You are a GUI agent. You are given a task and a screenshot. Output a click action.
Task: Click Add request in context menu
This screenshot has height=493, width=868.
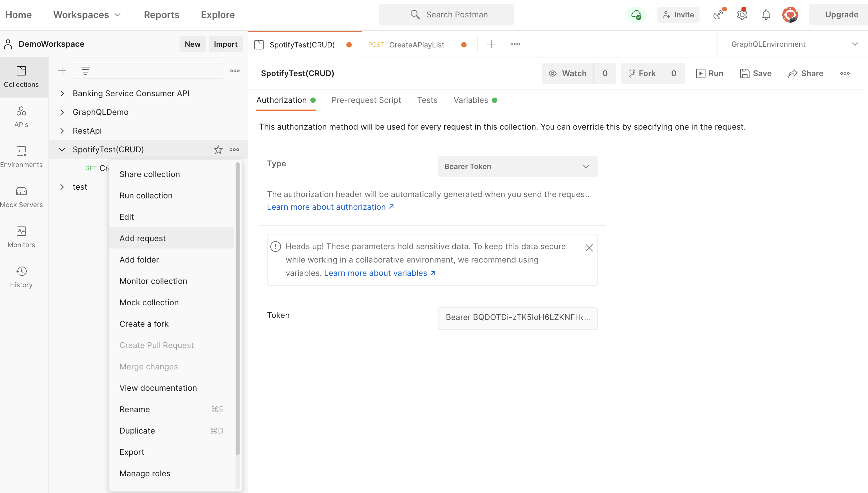click(x=142, y=238)
